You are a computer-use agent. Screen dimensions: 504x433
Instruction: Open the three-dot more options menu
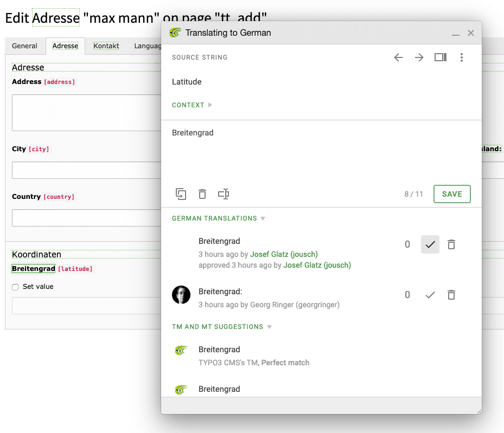[462, 57]
